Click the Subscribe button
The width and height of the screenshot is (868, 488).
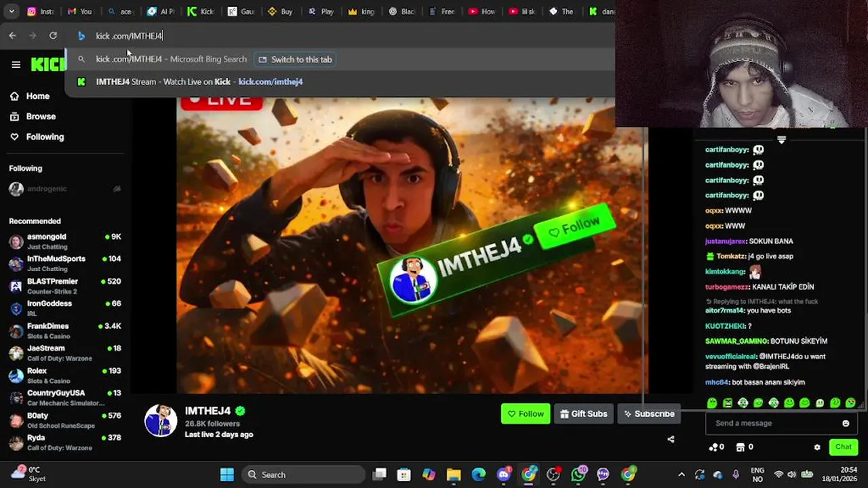click(x=649, y=413)
